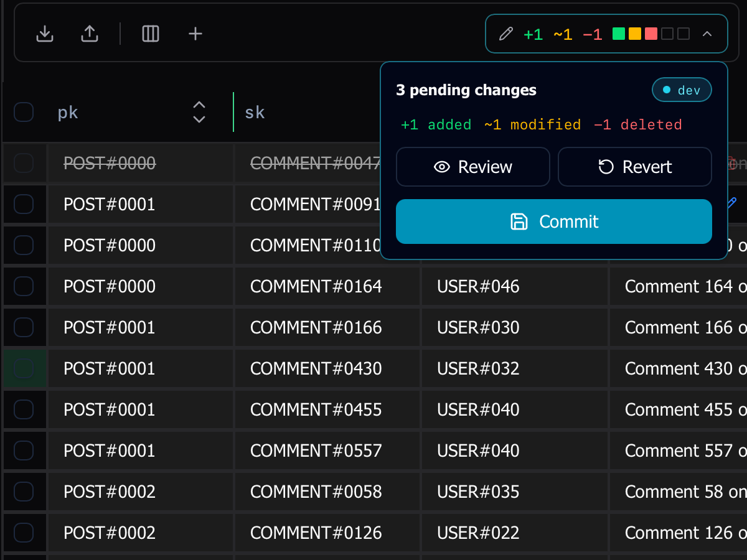Select the COMMENT#0126 row checkbox
This screenshot has height=560, width=747.
[x=24, y=533]
